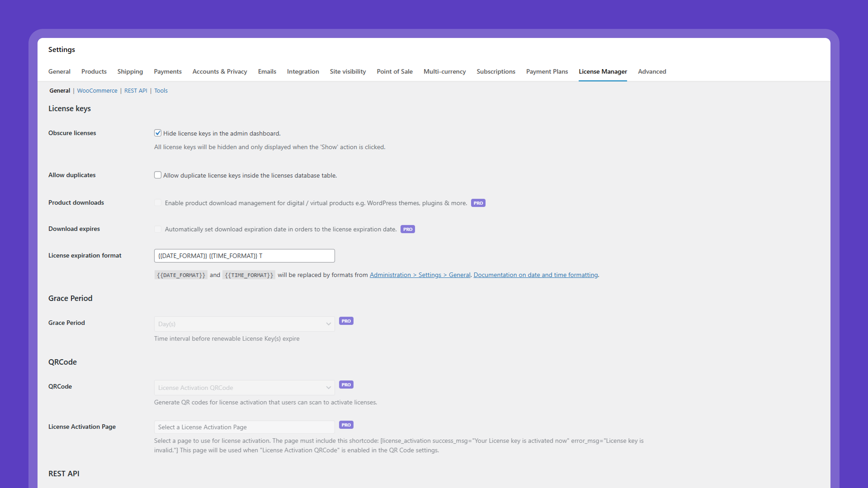
Task: Switch to the Advanced settings tab
Action: coord(652,71)
